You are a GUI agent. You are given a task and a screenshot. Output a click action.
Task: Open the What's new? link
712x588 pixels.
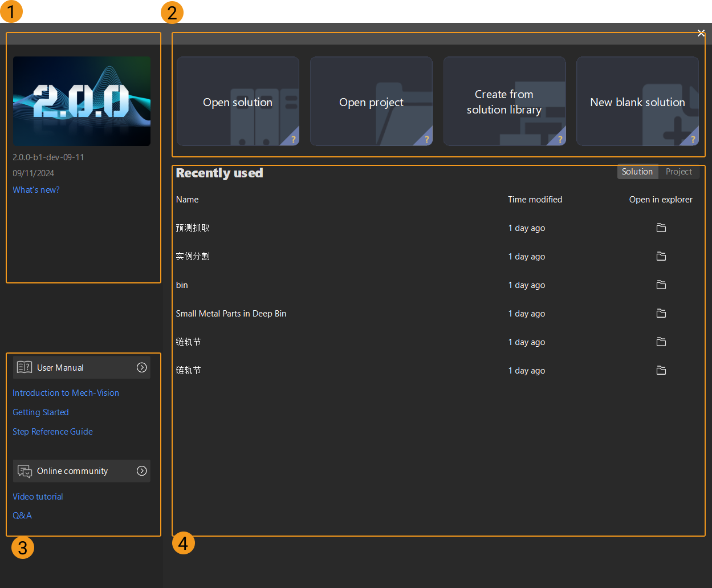[36, 190]
